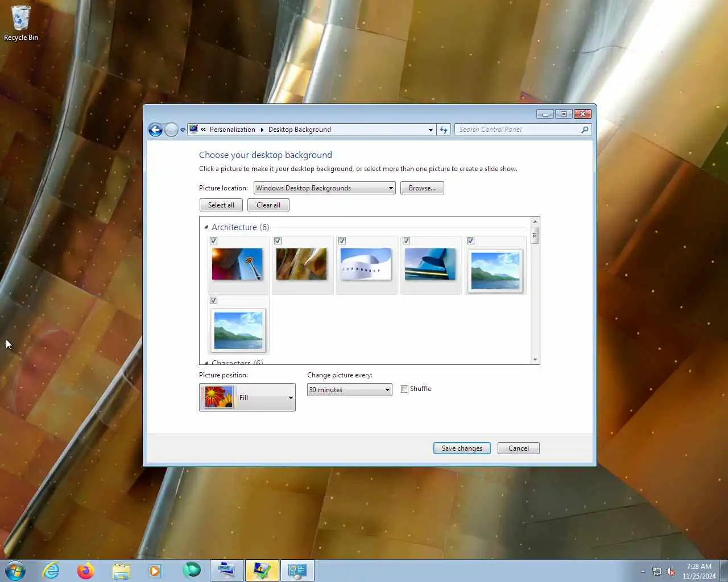Click the network tray icon
Image resolution: width=728 pixels, height=582 pixels.
[657, 572]
